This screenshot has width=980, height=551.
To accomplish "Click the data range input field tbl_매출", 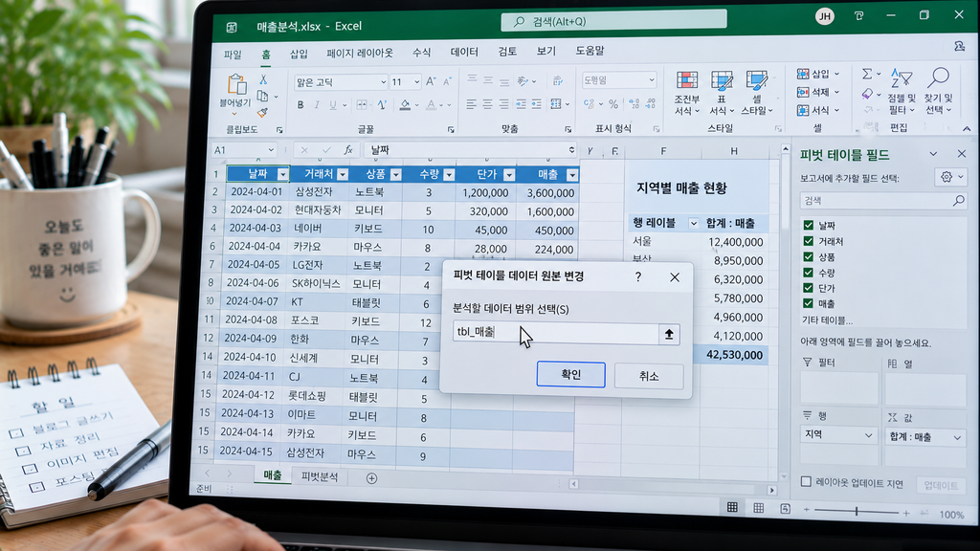I will 556,332.
